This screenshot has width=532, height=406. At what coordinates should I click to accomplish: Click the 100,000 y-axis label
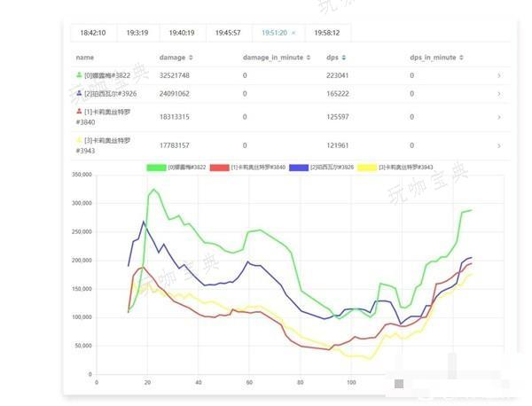click(x=82, y=317)
